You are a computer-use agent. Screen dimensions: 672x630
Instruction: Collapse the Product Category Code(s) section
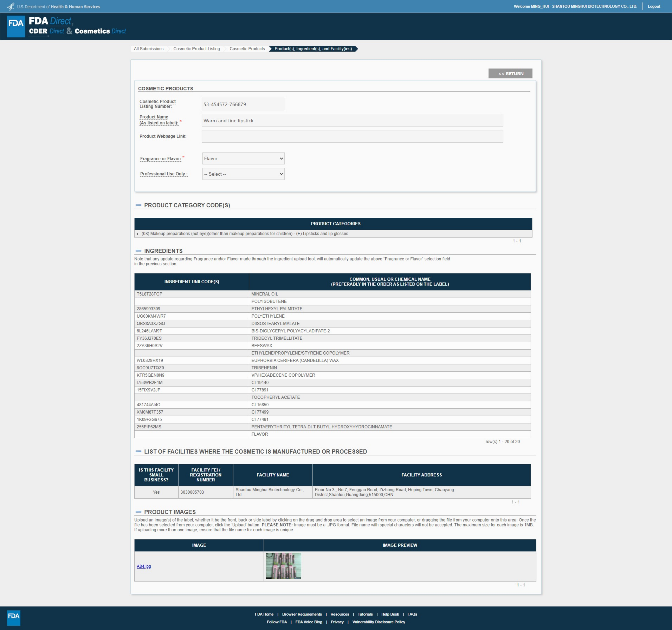tap(138, 205)
